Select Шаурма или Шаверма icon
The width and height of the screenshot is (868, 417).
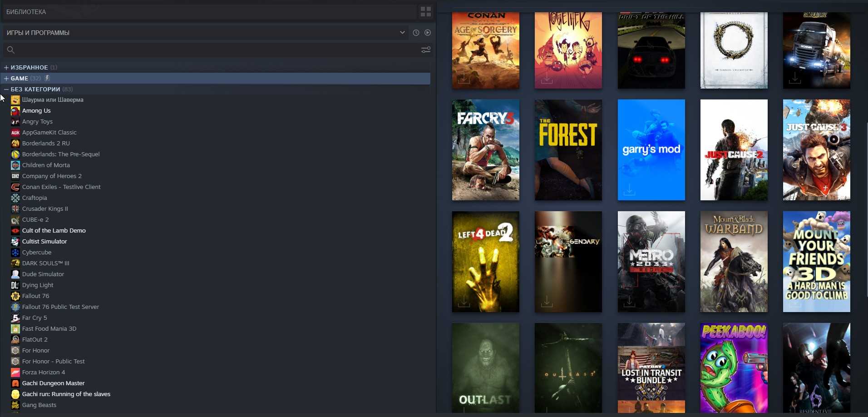pos(15,100)
